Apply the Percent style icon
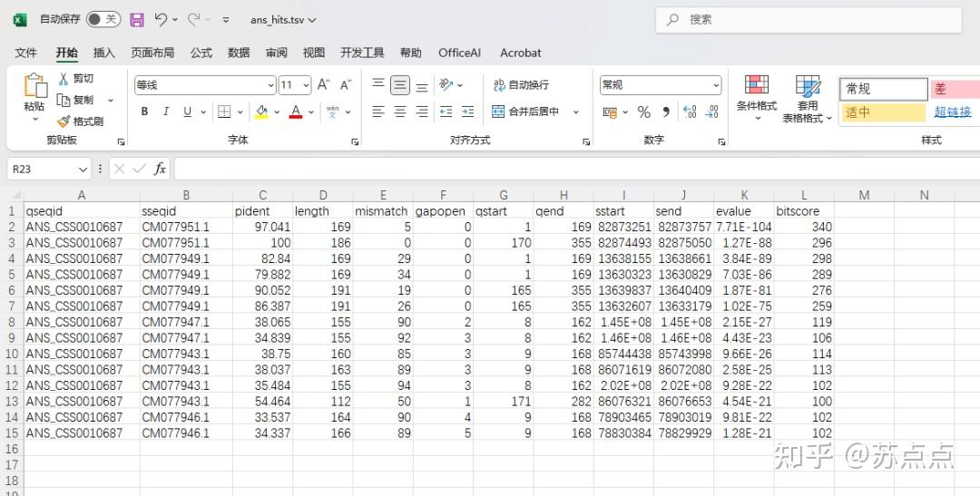The image size is (980, 496). (643, 112)
